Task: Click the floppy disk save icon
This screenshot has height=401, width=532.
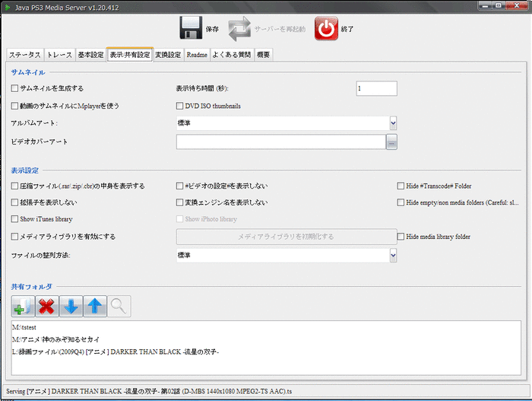Action: point(191,28)
